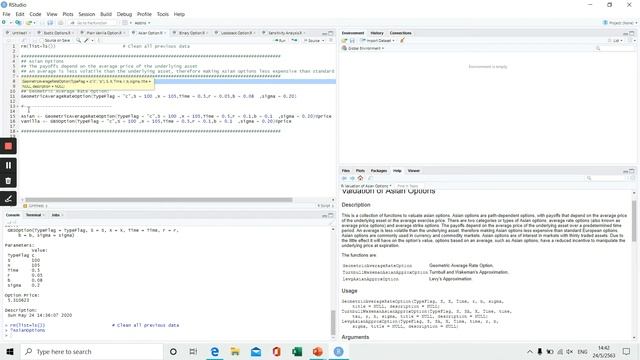Switch to the Jobs tab
Image resolution: width=640 pixels, height=360 pixels.
[x=56, y=215]
